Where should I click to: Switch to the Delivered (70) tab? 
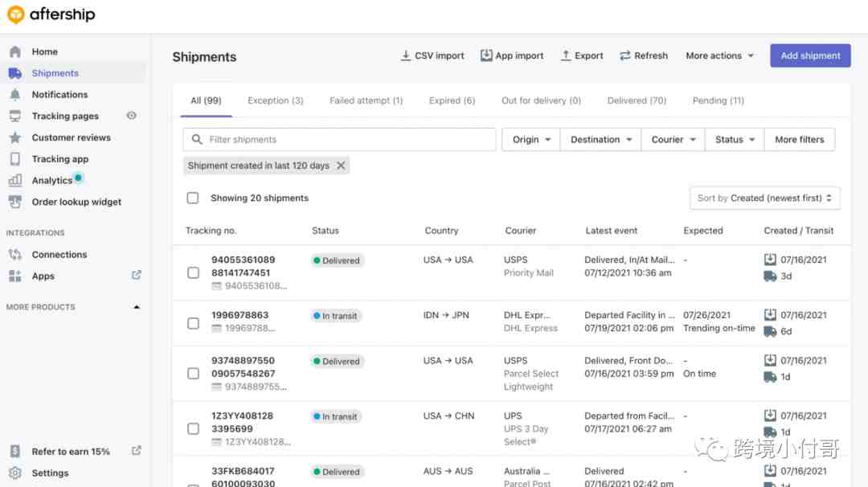point(637,100)
